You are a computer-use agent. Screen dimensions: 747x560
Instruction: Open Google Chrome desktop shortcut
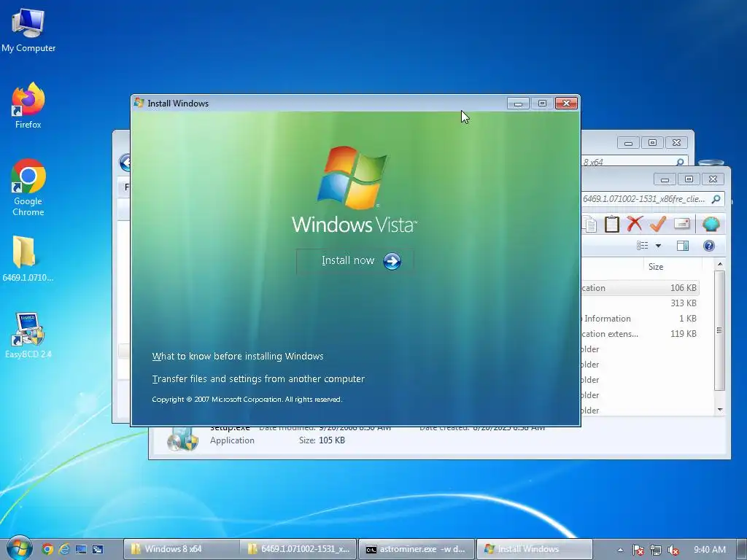(x=28, y=187)
